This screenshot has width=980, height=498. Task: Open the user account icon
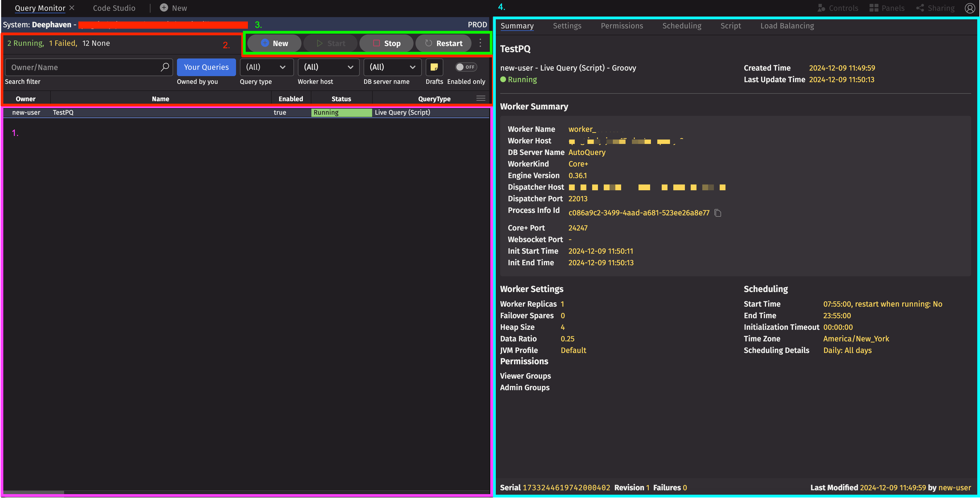970,8
